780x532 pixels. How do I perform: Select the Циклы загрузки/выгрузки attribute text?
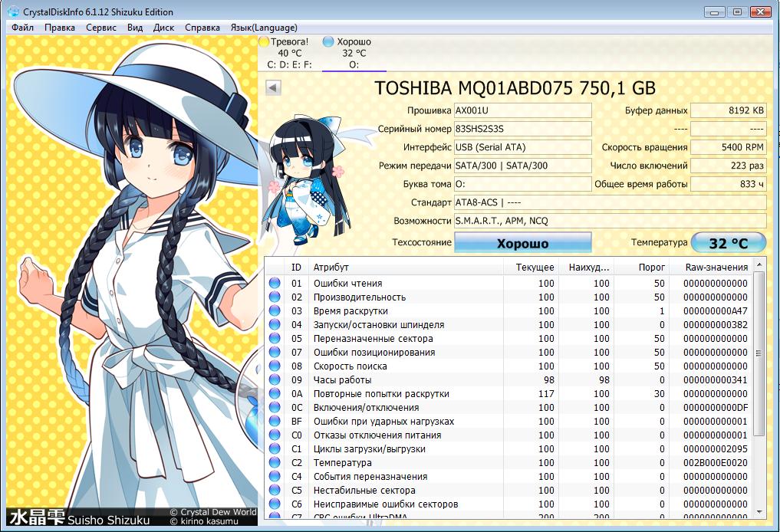click(x=369, y=449)
